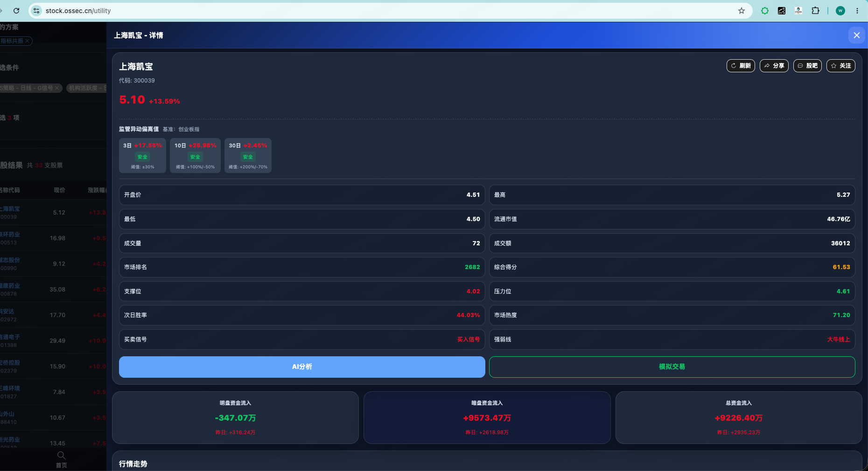Open the Extensions puzzle menu
868x471 pixels.
pos(815,11)
